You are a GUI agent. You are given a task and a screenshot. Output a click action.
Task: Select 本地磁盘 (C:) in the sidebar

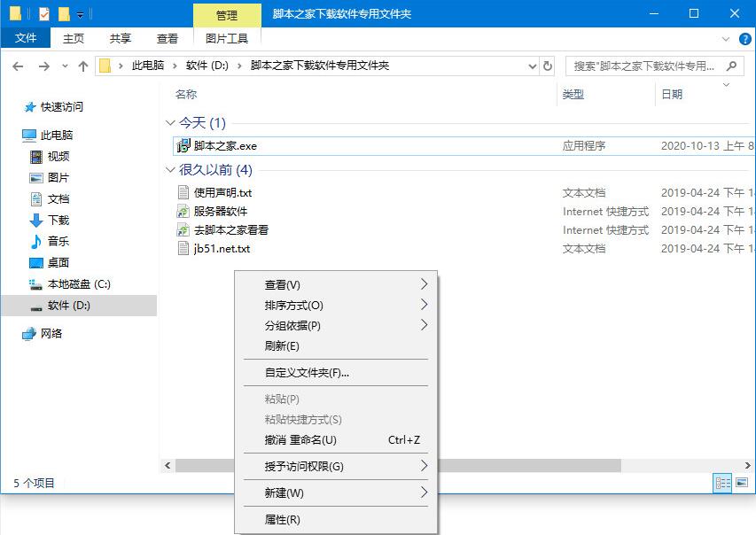point(76,285)
